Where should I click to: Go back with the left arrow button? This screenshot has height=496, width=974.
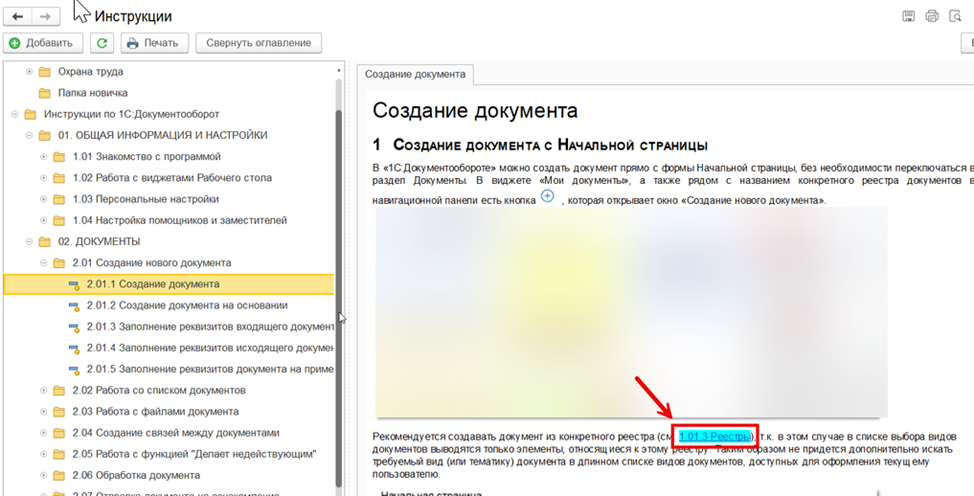[17, 17]
